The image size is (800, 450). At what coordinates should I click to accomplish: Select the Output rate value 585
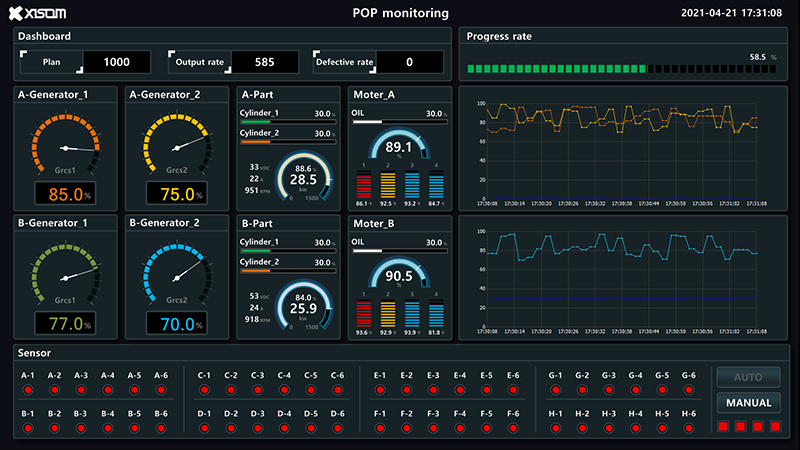click(x=264, y=62)
